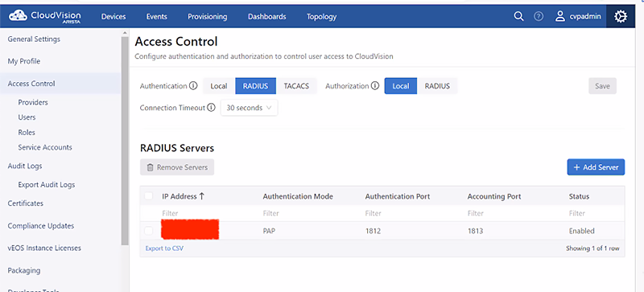Open the search magnifier icon

click(x=518, y=16)
